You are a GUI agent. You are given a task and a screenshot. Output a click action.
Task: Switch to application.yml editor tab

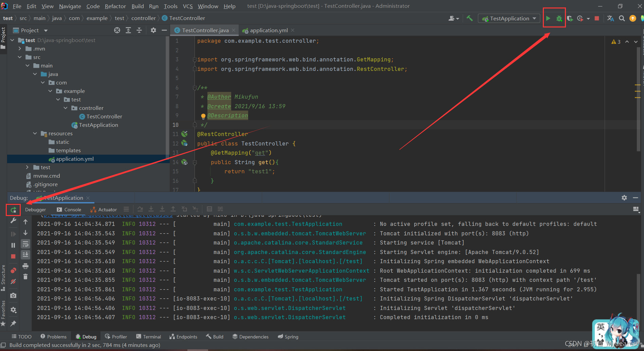point(268,30)
